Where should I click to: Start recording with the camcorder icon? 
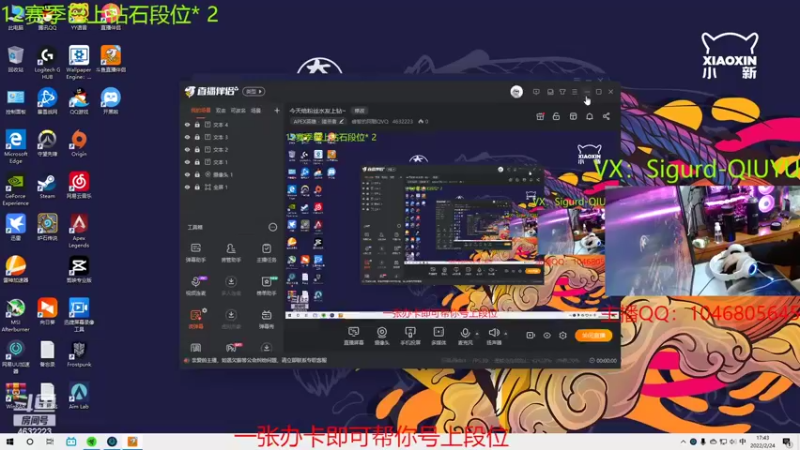click(x=531, y=335)
